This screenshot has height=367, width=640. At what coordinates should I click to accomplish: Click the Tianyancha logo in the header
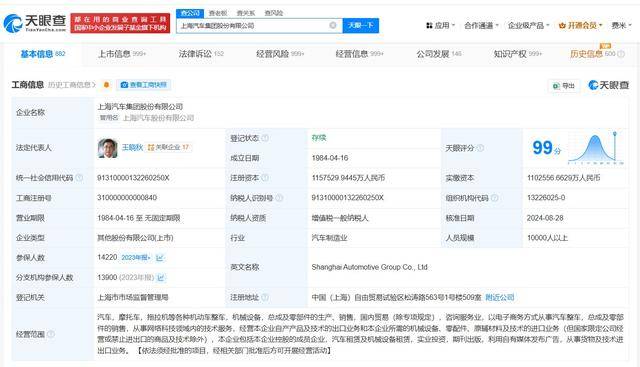pos(35,23)
